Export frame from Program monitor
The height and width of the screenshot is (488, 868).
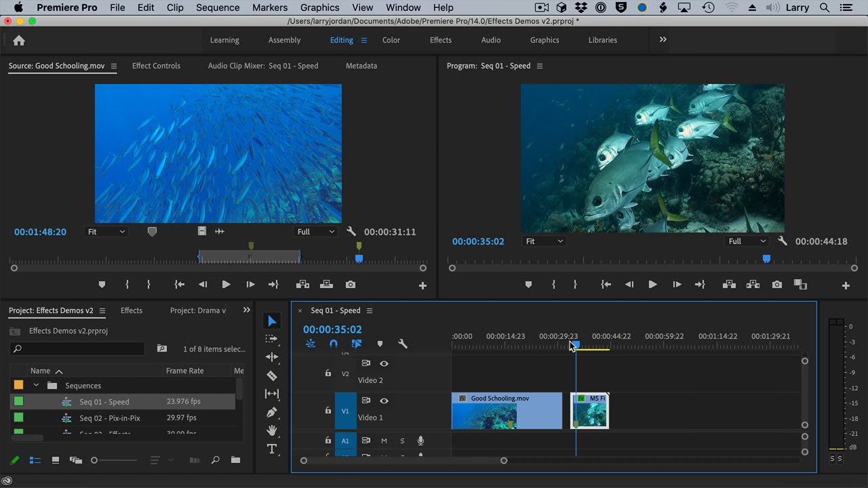click(x=777, y=285)
